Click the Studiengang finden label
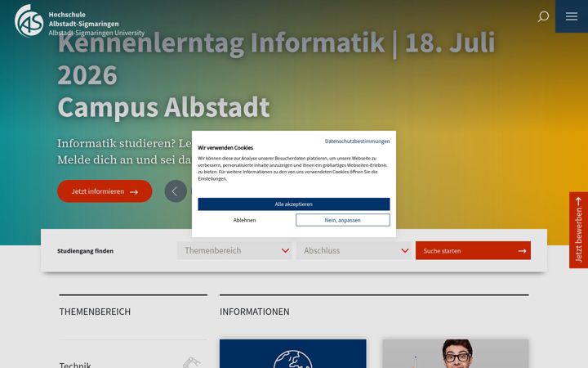This screenshot has height=368, width=588. click(85, 251)
